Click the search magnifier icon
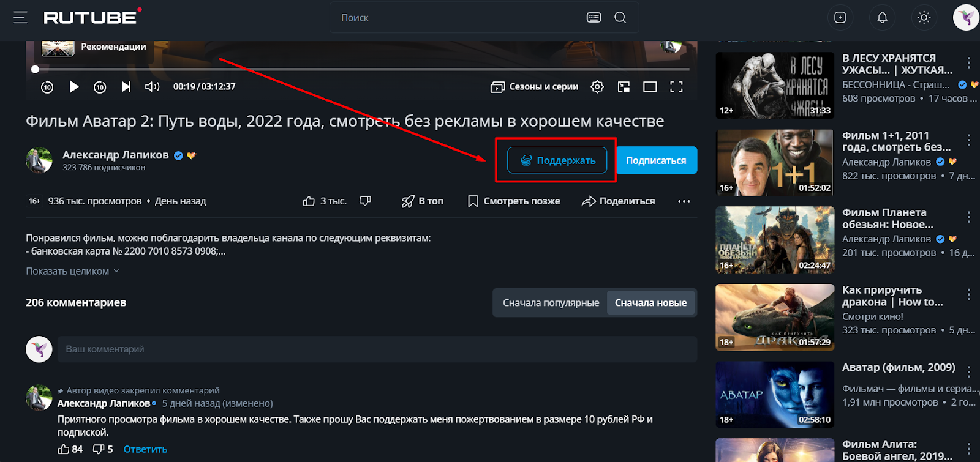This screenshot has height=462, width=980. click(620, 18)
